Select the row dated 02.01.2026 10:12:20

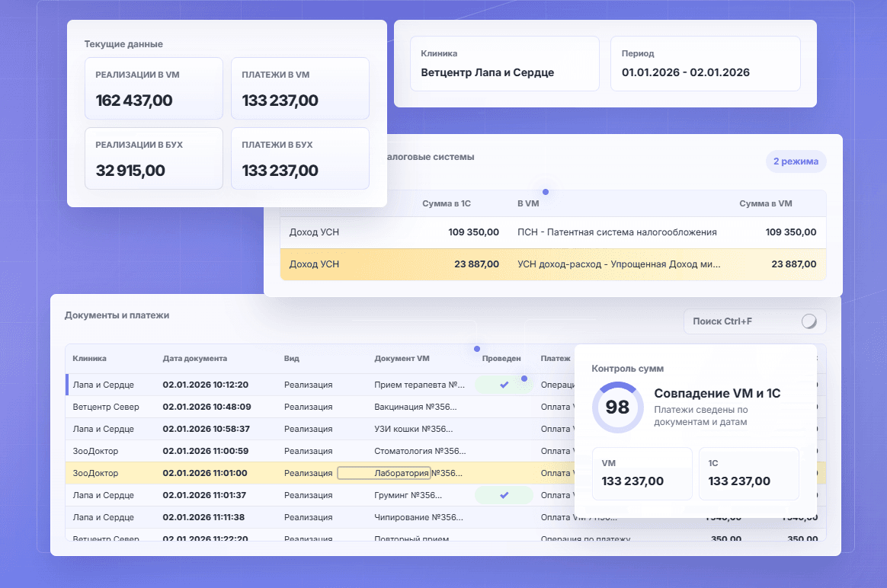point(320,385)
